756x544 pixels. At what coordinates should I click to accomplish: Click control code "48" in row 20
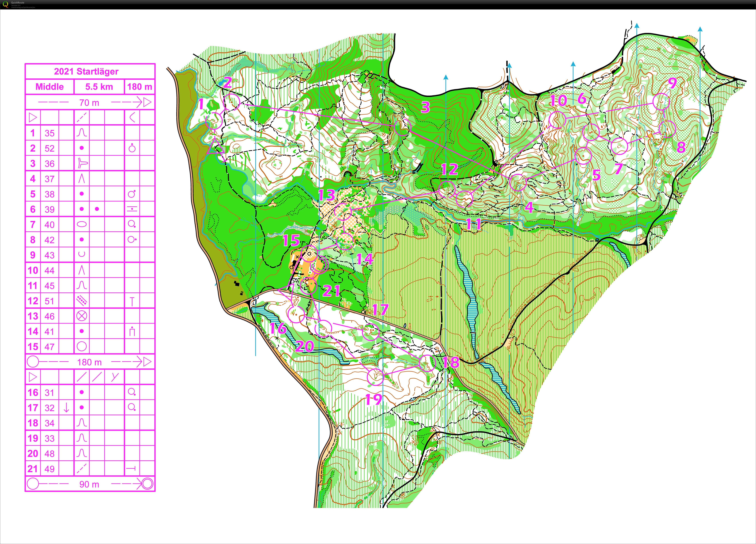click(x=49, y=454)
